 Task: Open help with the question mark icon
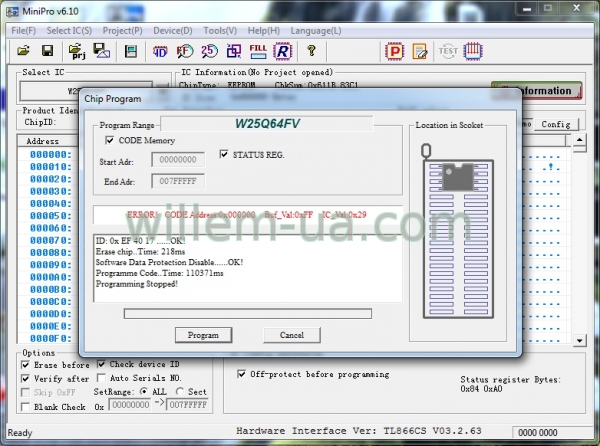tap(311, 51)
